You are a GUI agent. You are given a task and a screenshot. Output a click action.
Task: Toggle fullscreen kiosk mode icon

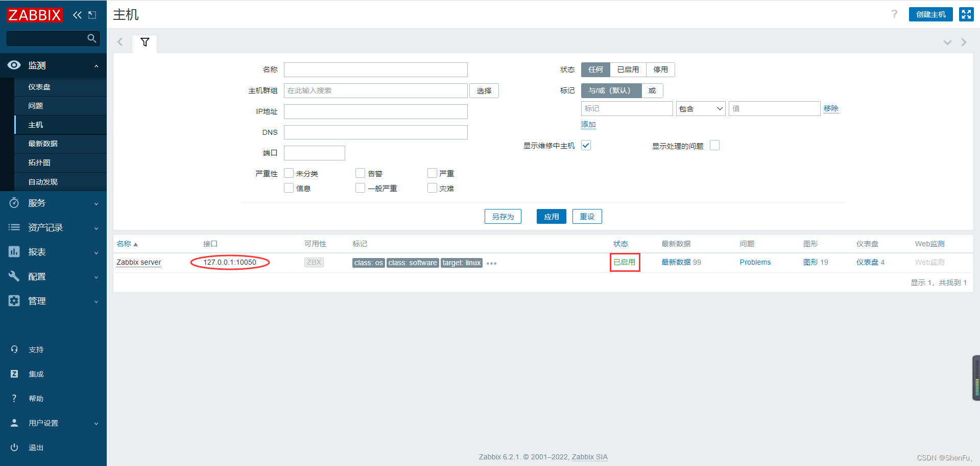[x=966, y=14]
